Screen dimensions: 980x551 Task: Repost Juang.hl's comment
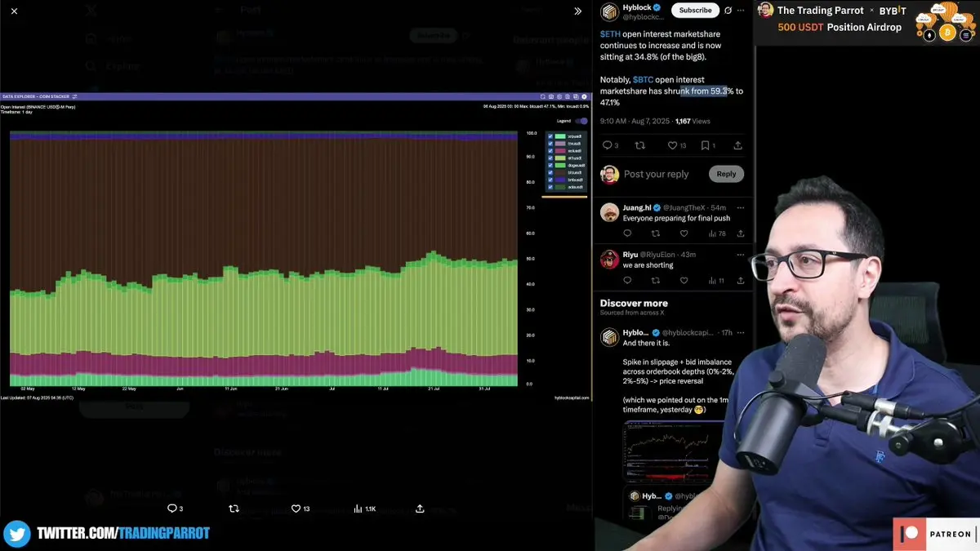point(656,233)
